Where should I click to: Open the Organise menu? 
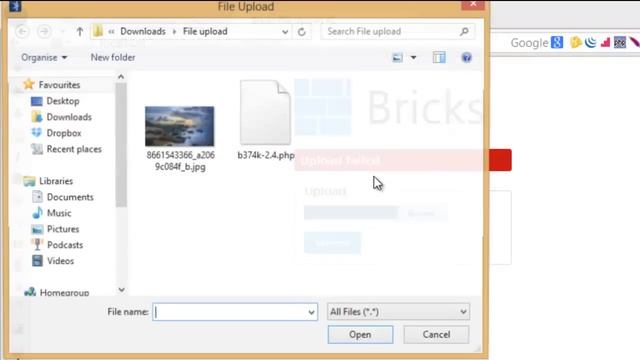(44, 58)
